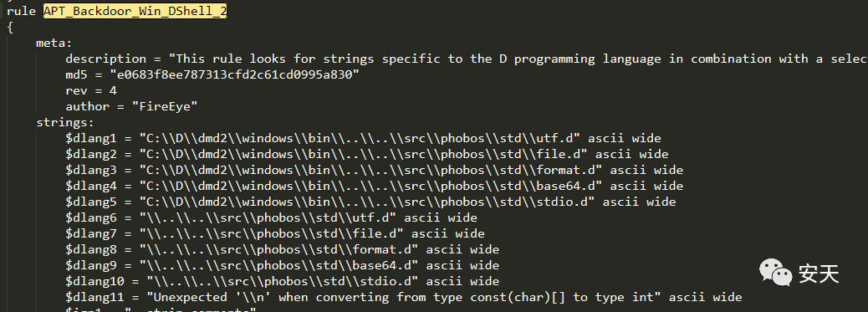Screen dimensions: 868x312
Task: Click the file.d path in $dlang2
Action: tap(363, 154)
